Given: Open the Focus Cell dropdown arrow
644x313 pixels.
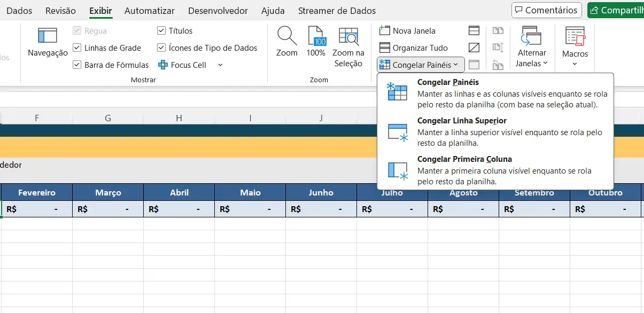Looking at the screenshot, I should 219,65.
